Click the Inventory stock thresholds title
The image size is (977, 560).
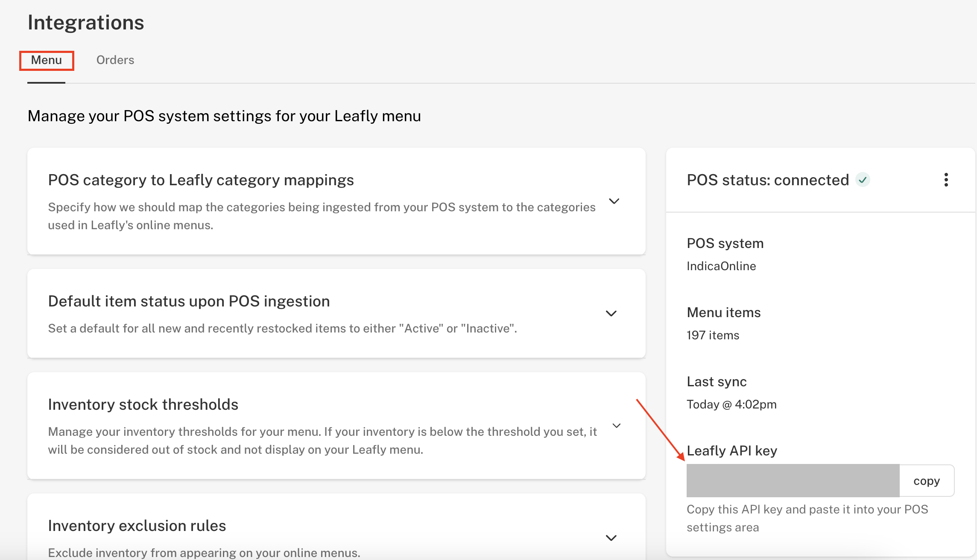(x=143, y=405)
